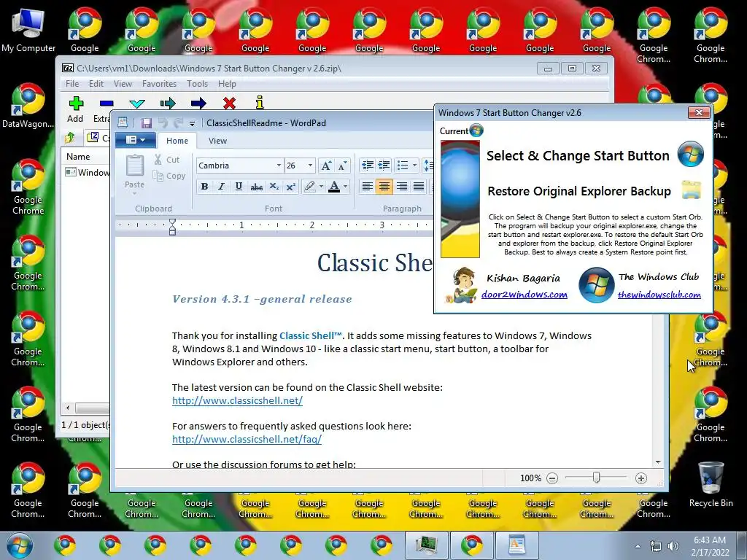This screenshot has height=560, width=747.
Task: Open the door2windows.com link
Action: coord(524,295)
